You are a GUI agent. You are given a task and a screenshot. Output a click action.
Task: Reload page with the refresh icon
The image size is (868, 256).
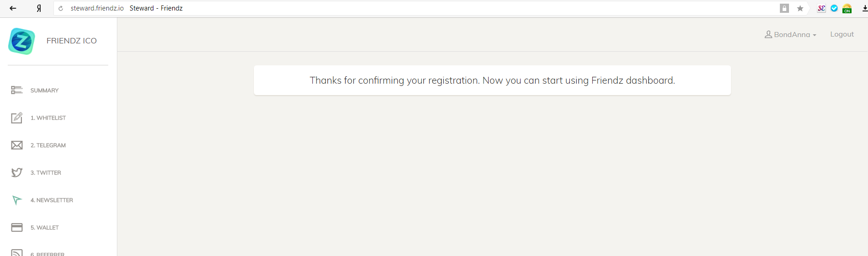coord(61,8)
